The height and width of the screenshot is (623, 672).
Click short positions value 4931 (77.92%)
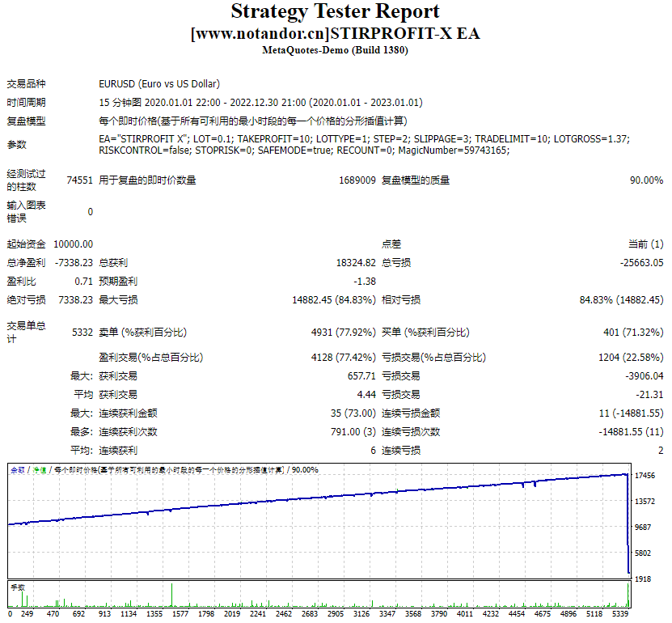(344, 333)
